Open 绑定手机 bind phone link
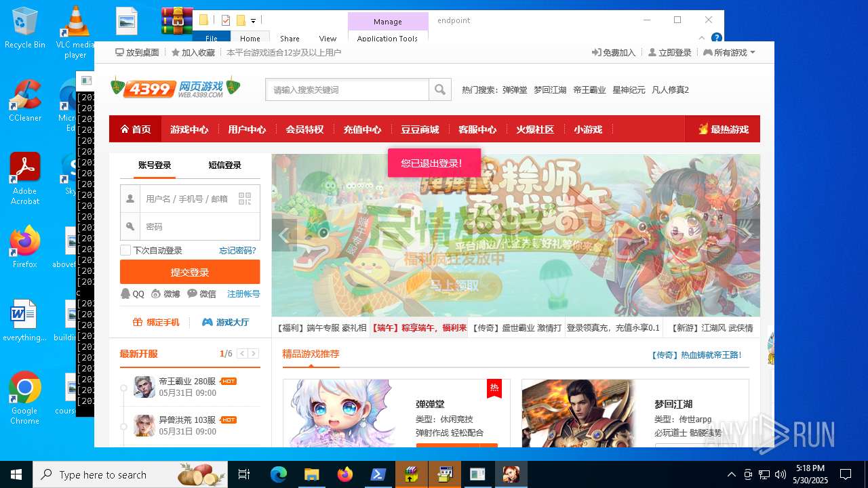Image resolution: width=868 pixels, height=488 pixels. 156,322
